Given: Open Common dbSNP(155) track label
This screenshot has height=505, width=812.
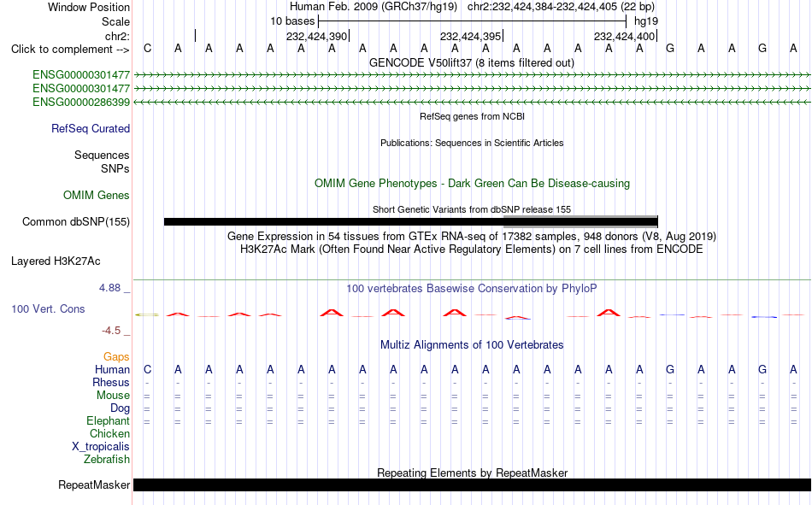Looking at the screenshot, I should coord(75,221).
